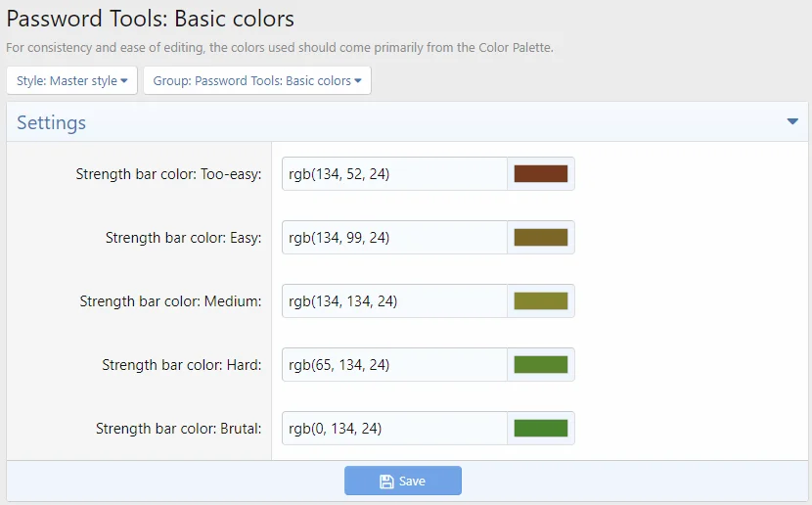Click the 'Strength bar color: Medium' label
812x505 pixels.
(x=170, y=301)
